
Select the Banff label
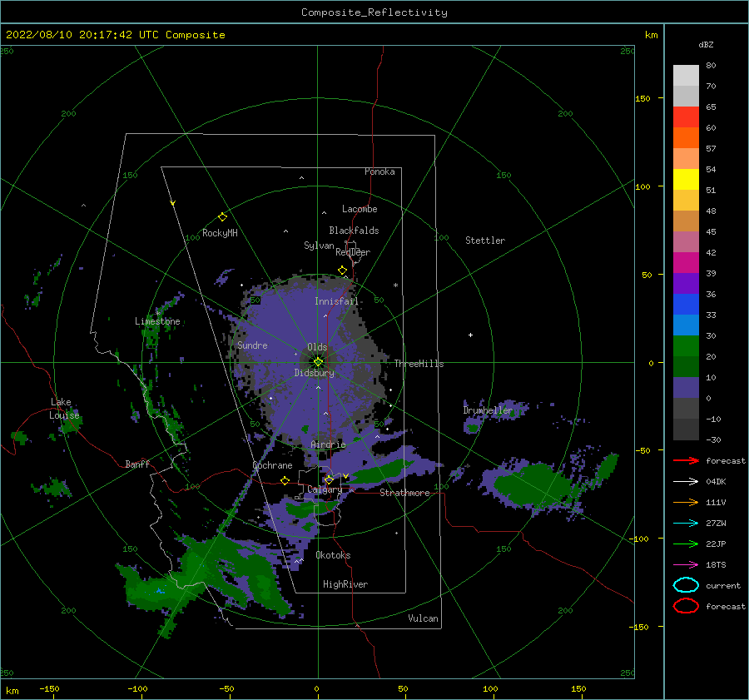[137, 464]
